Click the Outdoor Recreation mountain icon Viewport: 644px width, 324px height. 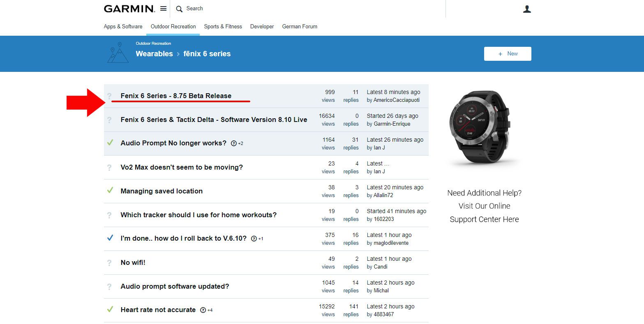click(x=118, y=53)
